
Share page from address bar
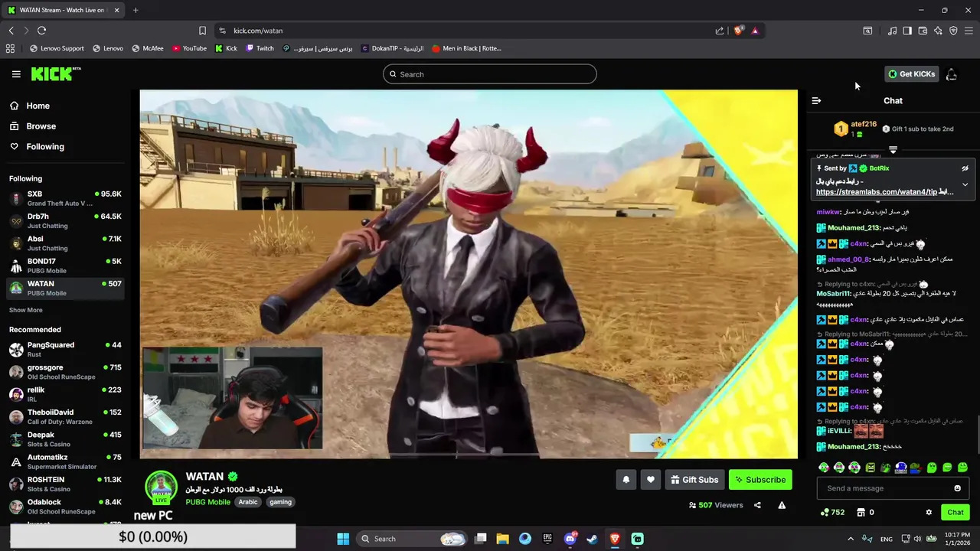click(x=720, y=31)
